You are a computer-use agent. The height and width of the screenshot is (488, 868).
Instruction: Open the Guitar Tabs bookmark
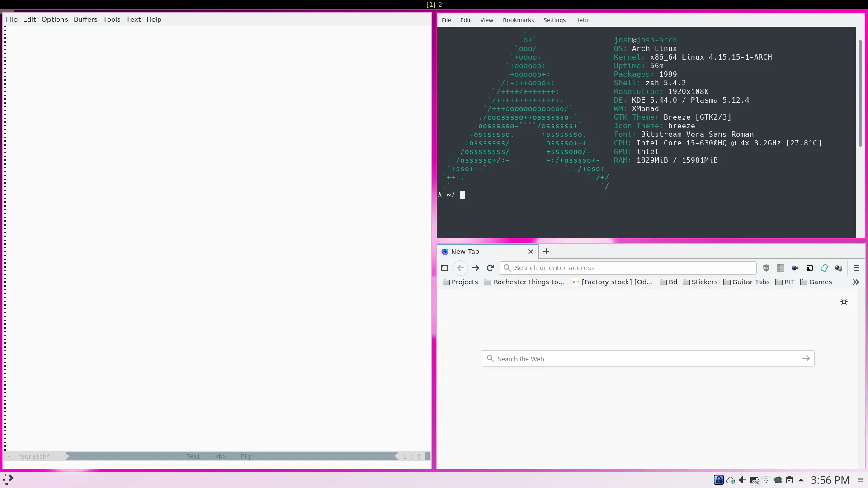pos(747,282)
